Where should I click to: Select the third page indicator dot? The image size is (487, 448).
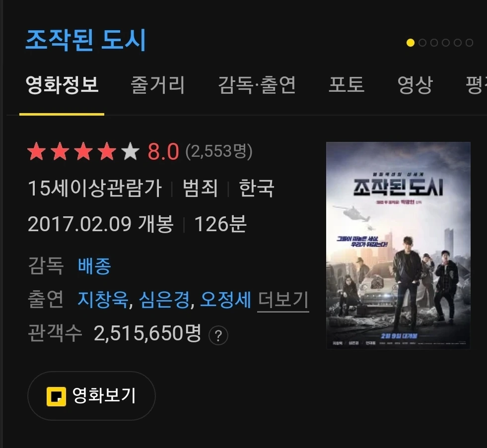[x=434, y=43]
